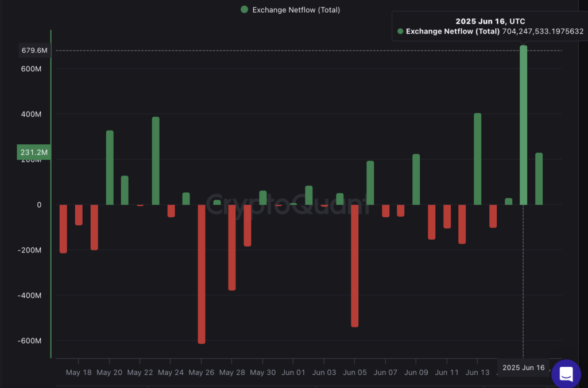Viewport: 588px width, 388px height.
Task: Click the May 30 axis date label
Action: tap(262, 372)
